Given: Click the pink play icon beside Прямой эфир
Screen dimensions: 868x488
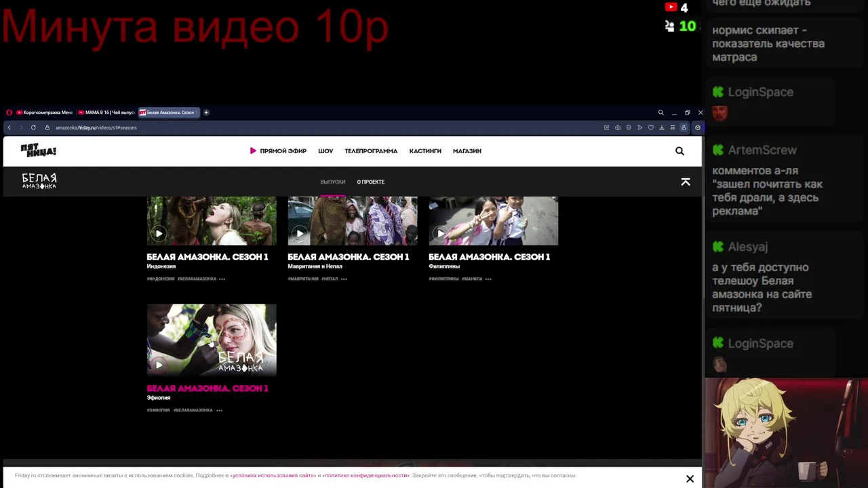Looking at the screenshot, I should [253, 151].
